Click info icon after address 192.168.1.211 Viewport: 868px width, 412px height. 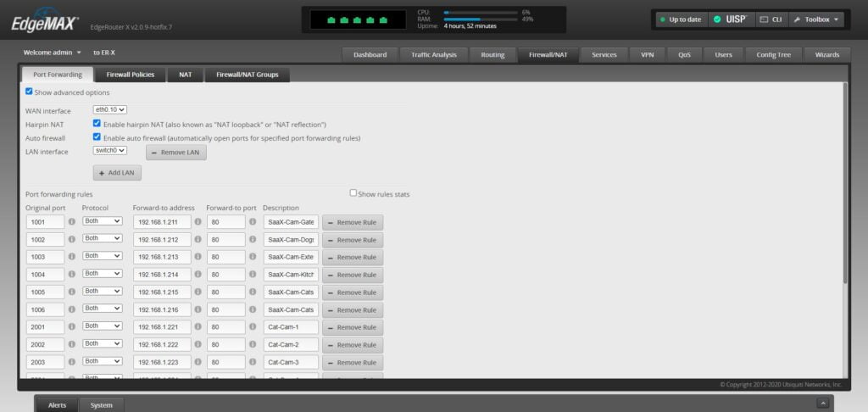198,222
